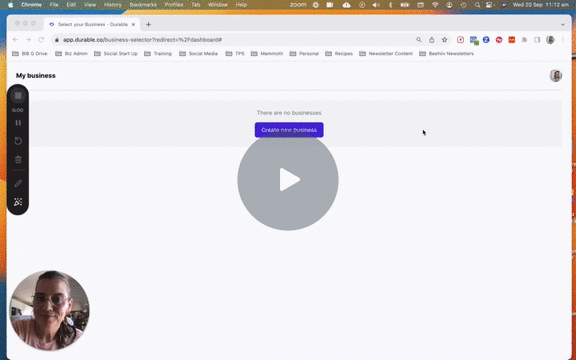Screen dimensions: 576x360
Task: Click the large video play button overlay
Action: [288, 180]
